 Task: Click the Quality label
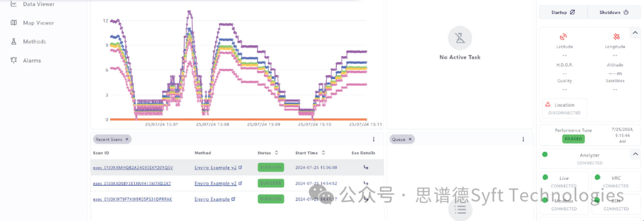click(564, 81)
